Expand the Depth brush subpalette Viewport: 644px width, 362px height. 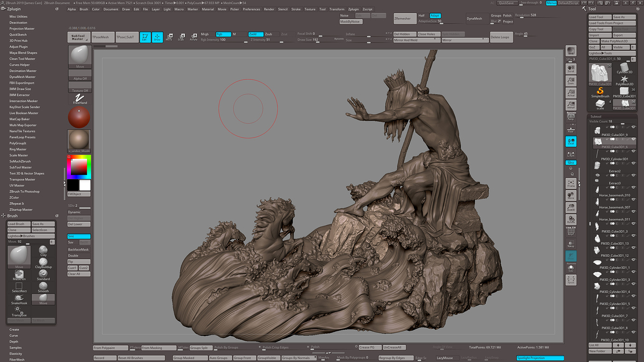pos(13,342)
